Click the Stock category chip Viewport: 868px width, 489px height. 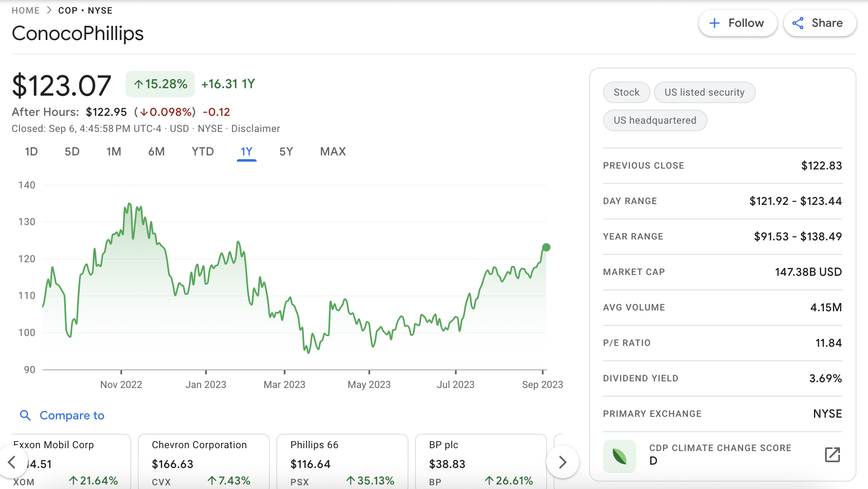627,92
